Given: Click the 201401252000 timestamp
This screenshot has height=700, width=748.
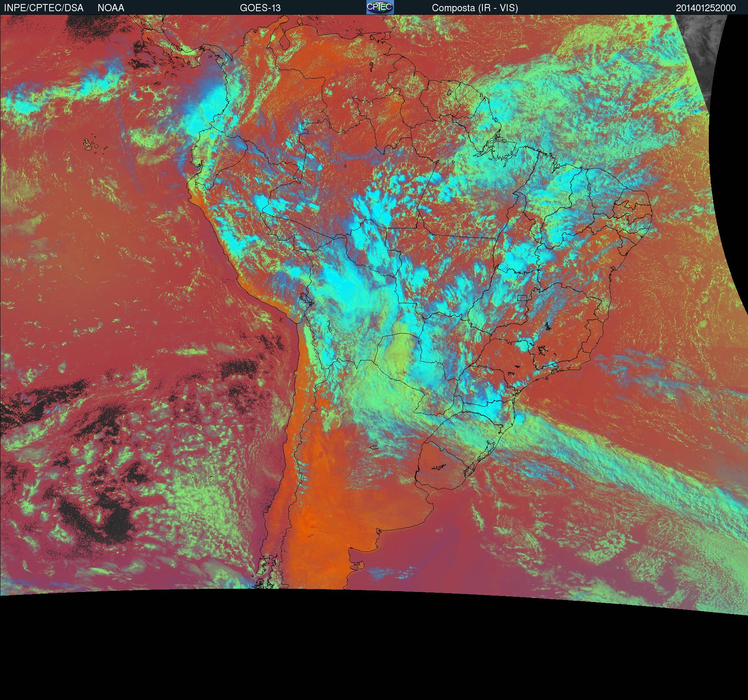Looking at the screenshot, I should (x=706, y=8).
